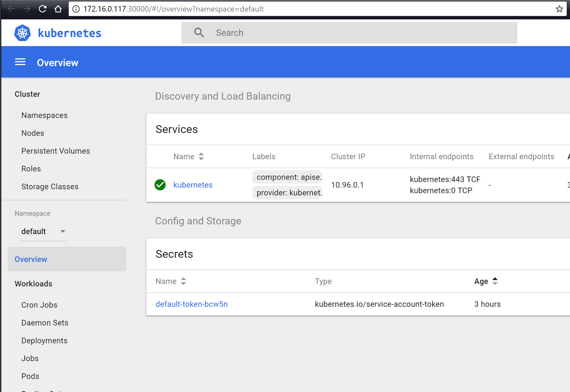Click the provider: kubernet label chip
The height and width of the screenshot is (392, 570).
287,193
